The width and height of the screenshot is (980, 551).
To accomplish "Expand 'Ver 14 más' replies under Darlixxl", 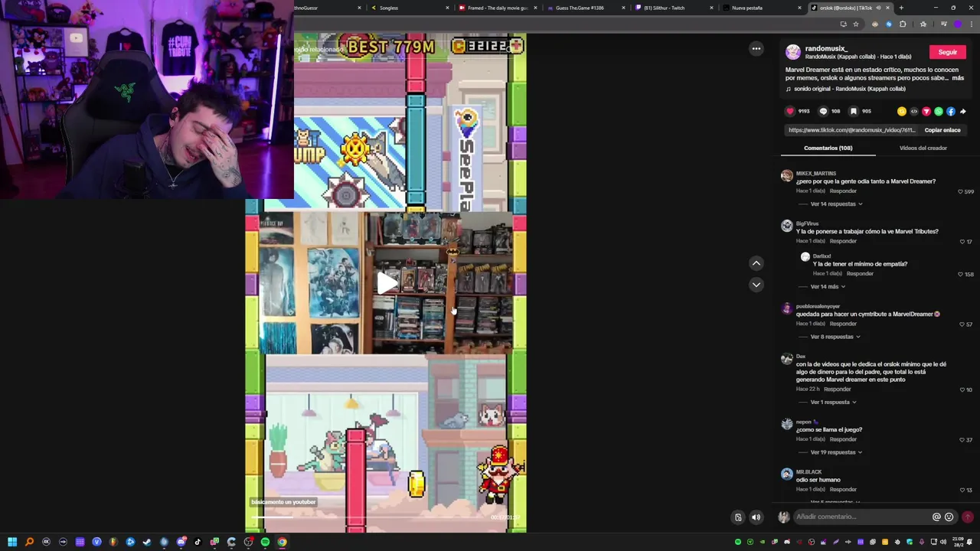I will click(828, 287).
